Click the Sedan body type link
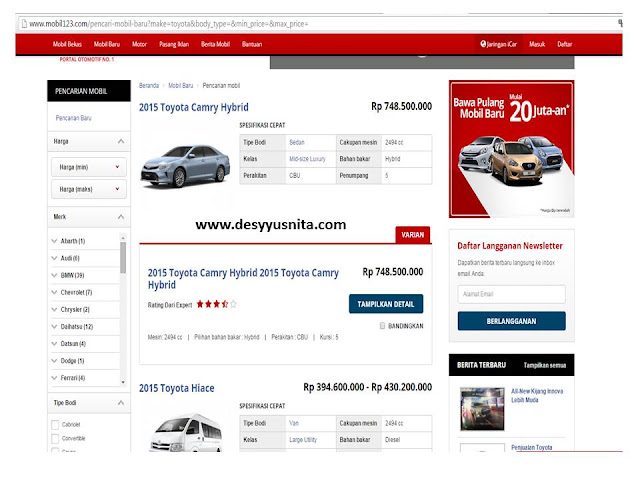The width and height of the screenshot is (640, 480). (297, 142)
